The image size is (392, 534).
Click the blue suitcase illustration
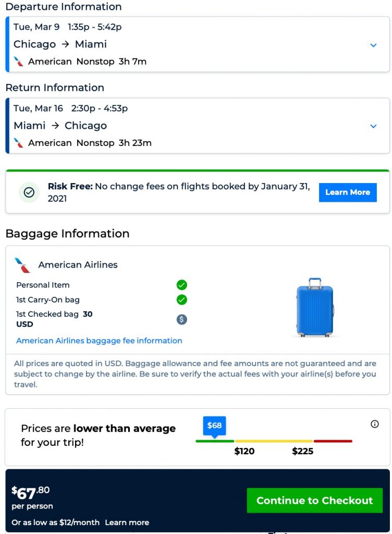click(314, 307)
